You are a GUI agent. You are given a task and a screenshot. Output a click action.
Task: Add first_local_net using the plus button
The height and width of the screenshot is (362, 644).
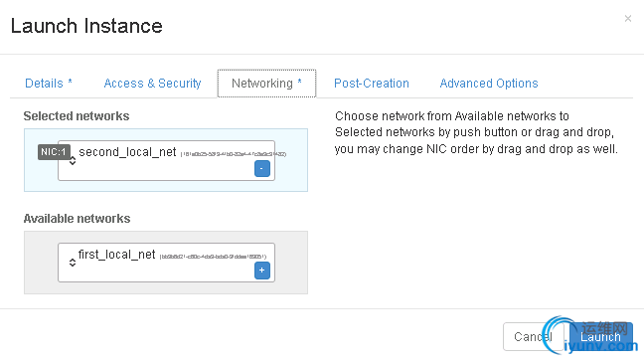tap(262, 271)
